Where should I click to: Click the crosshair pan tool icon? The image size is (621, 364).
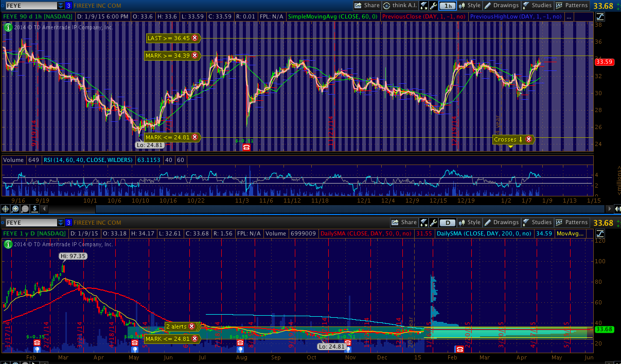6,209
